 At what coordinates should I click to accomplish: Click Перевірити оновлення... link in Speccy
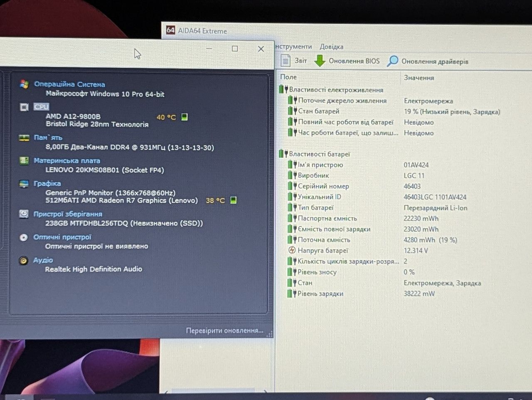click(x=224, y=331)
